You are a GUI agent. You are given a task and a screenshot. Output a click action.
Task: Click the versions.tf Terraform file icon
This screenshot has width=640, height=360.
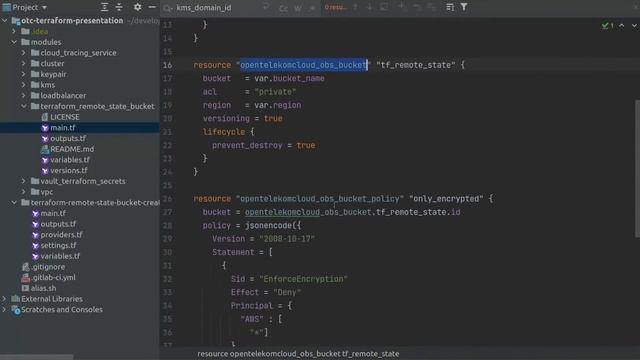(x=45, y=171)
